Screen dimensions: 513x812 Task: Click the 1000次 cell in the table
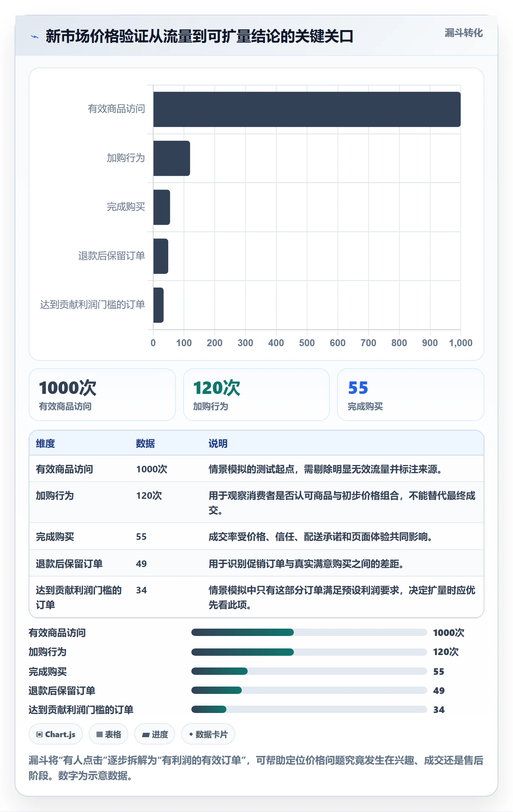point(152,469)
